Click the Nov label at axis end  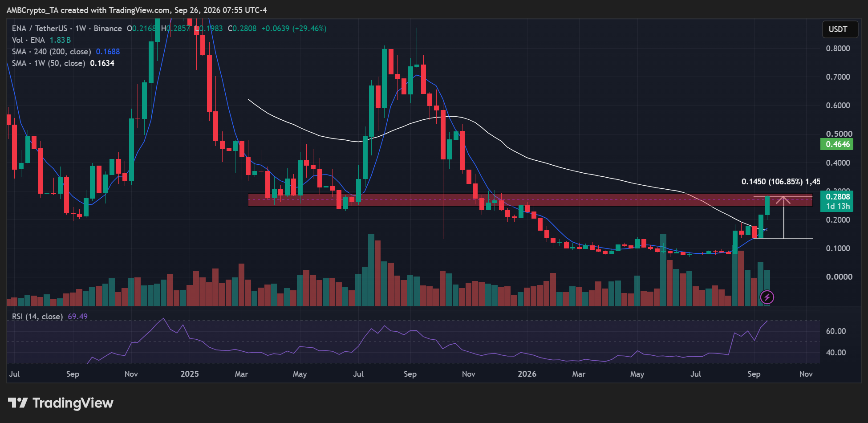tap(806, 374)
